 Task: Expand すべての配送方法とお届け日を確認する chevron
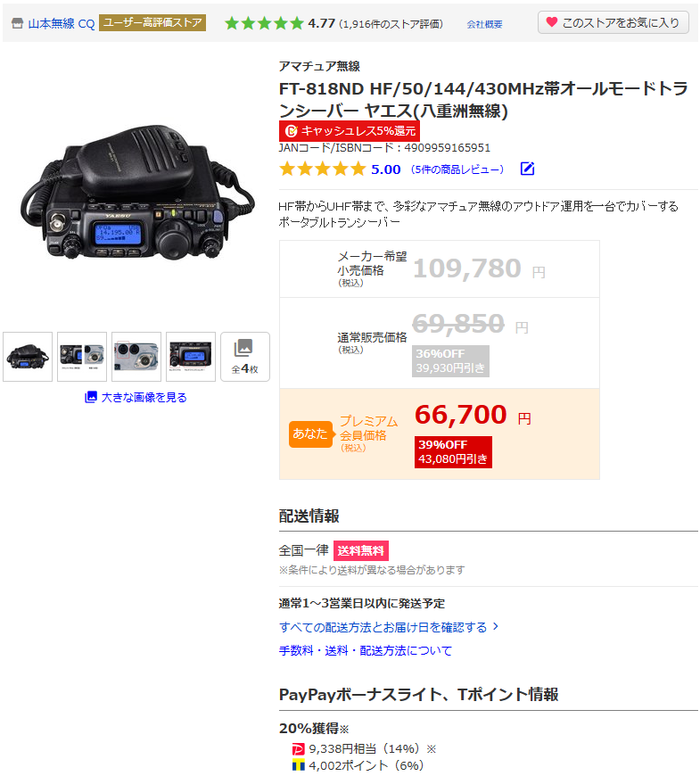point(496,626)
